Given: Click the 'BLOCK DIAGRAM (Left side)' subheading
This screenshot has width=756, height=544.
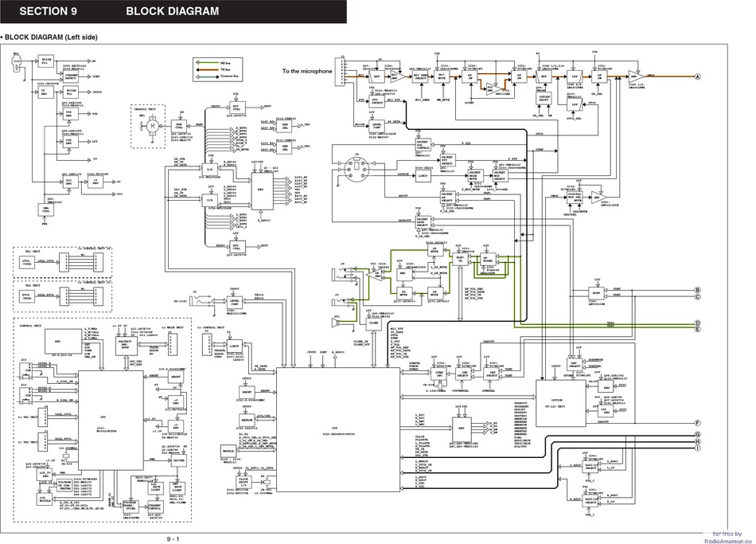Looking at the screenshot, I should [50, 37].
